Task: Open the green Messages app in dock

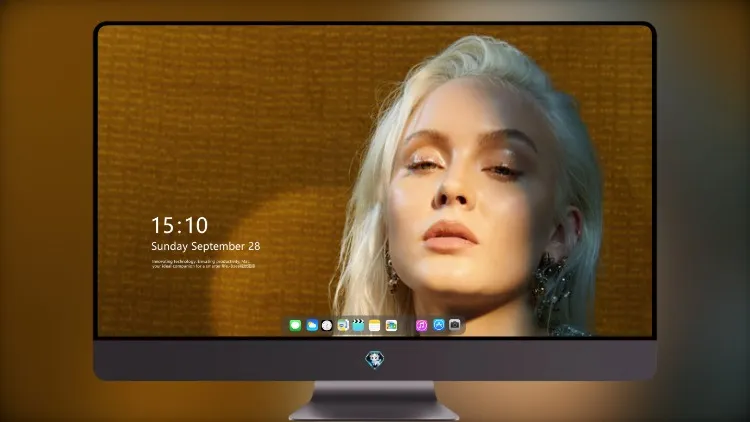Action: (x=295, y=325)
